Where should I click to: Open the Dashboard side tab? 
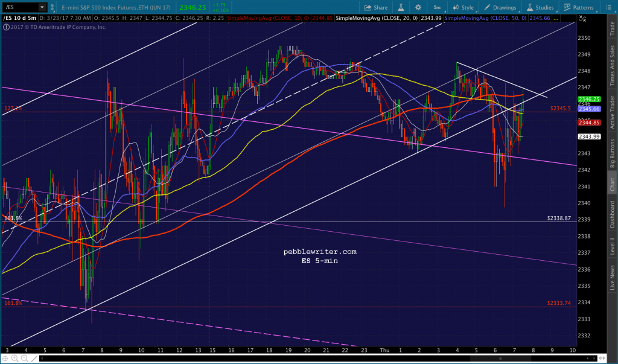point(612,214)
